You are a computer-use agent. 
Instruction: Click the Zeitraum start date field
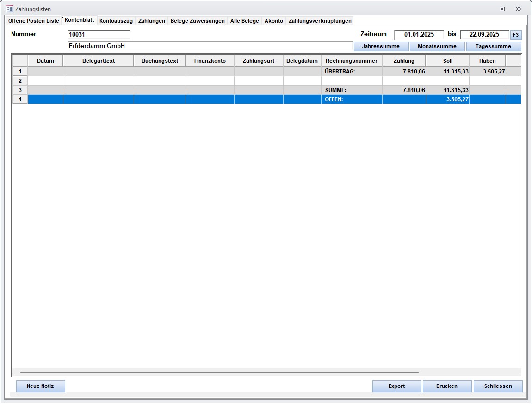tap(419, 34)
